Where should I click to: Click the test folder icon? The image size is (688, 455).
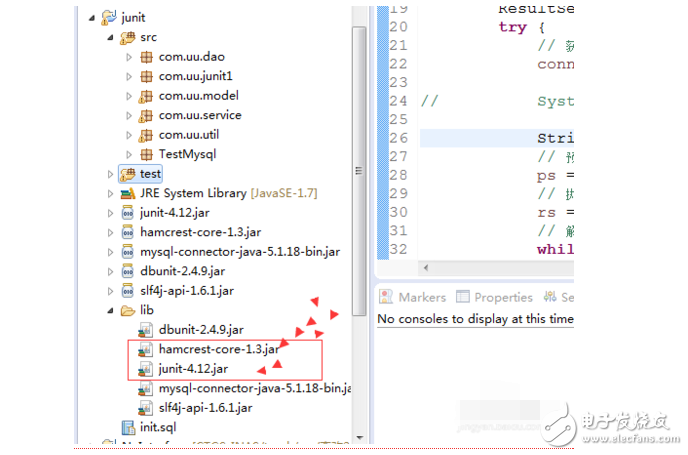tap(127, 174)
